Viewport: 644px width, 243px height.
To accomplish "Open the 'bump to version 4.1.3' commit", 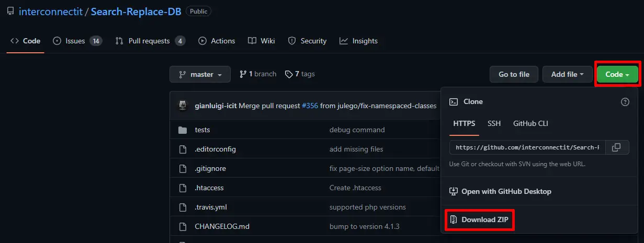I will click(x=364, y=227).
